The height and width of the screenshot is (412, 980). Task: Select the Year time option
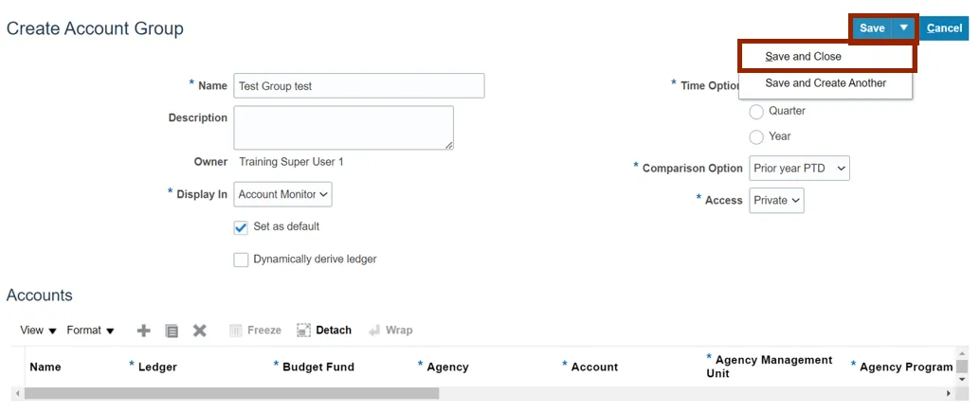[756, 137]
